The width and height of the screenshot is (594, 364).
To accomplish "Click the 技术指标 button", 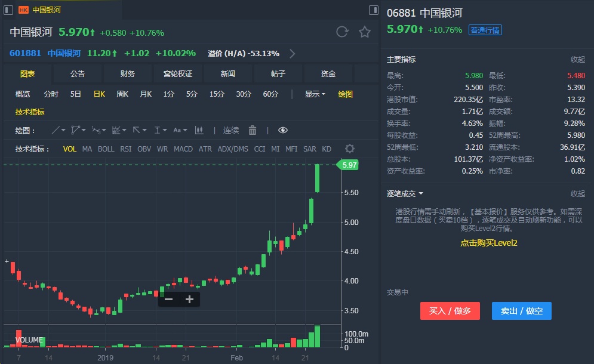I will click(30, 112).
